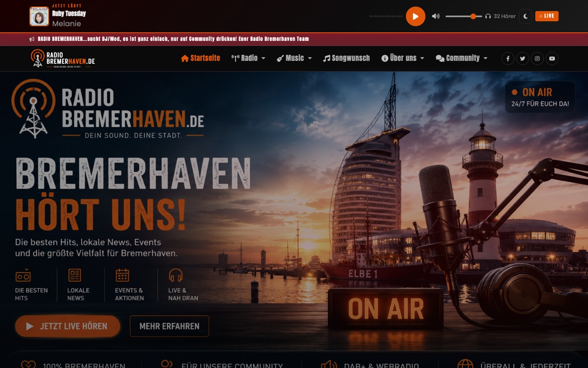Click the '32 Hörer' listener count text
Image resolution: width=588 pixels, height=368 pixels.
pos(504,16)
